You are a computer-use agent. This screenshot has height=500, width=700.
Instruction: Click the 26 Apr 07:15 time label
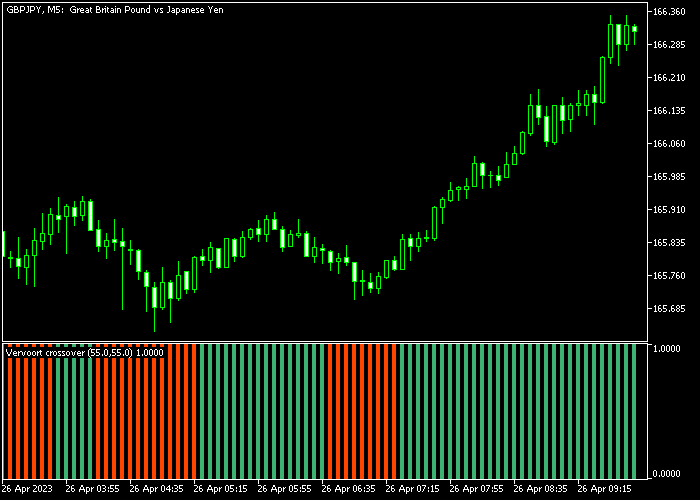412,488
